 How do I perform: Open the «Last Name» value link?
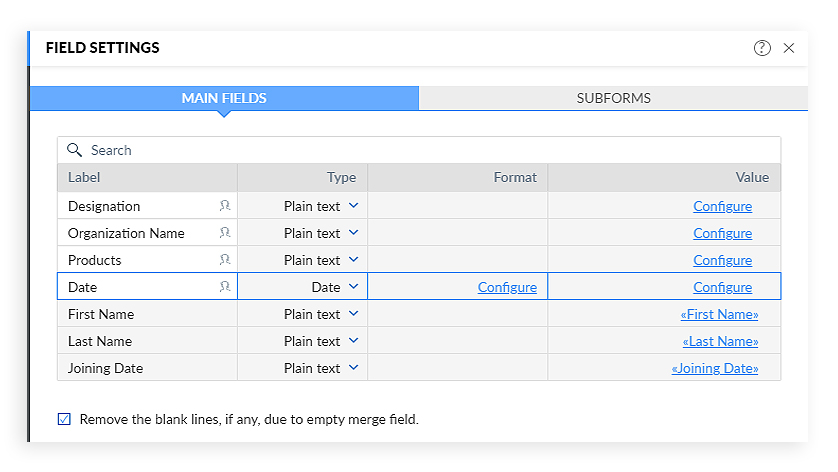click(720, 341)
